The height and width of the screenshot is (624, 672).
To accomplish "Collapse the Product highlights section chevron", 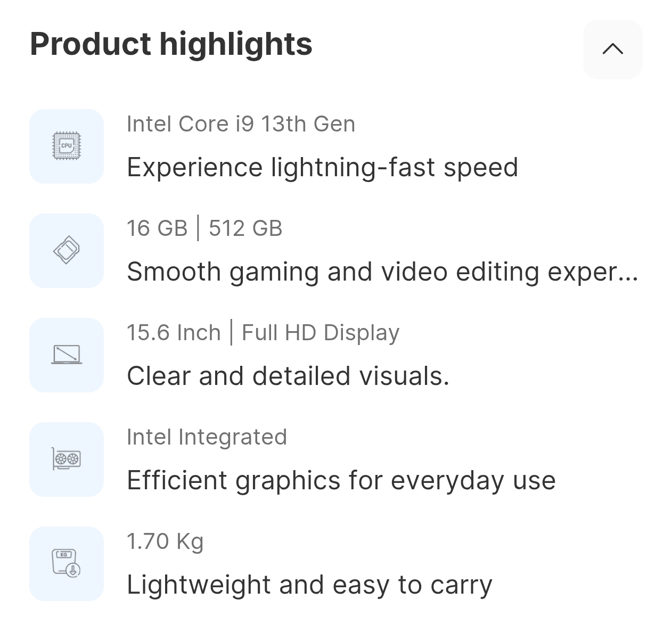I will 612,50.
